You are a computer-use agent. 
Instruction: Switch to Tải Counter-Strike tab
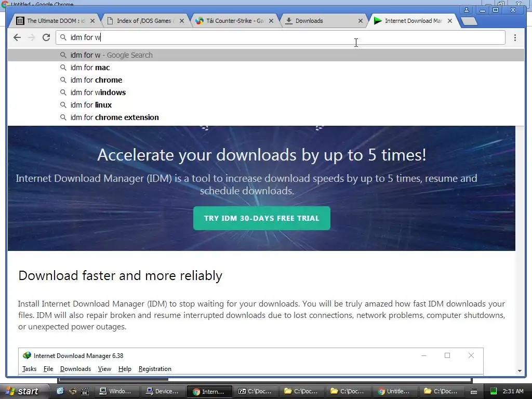[x=234, y=21]
